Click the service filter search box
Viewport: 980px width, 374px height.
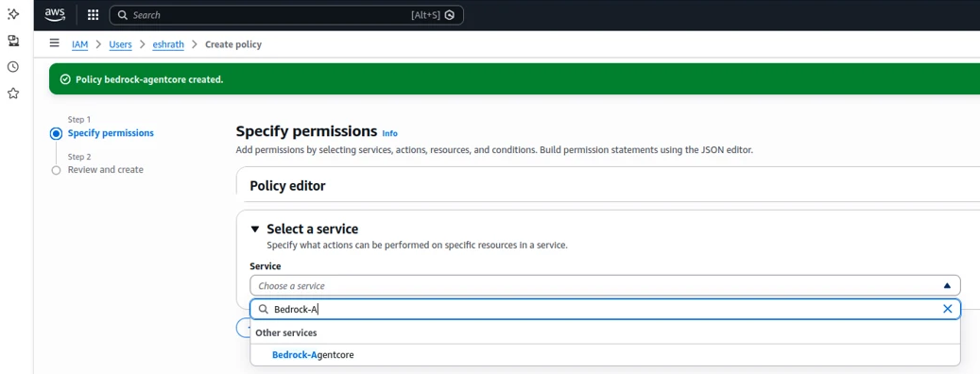coord(605,309)
